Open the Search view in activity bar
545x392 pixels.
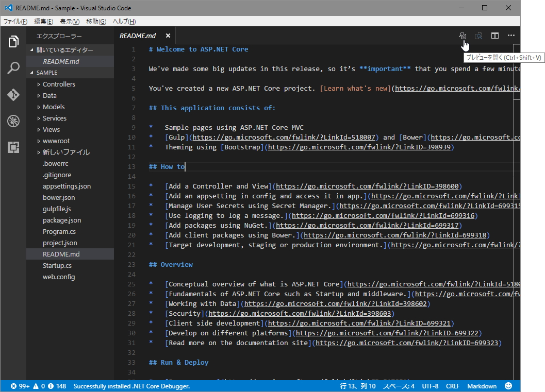point(13,67)
